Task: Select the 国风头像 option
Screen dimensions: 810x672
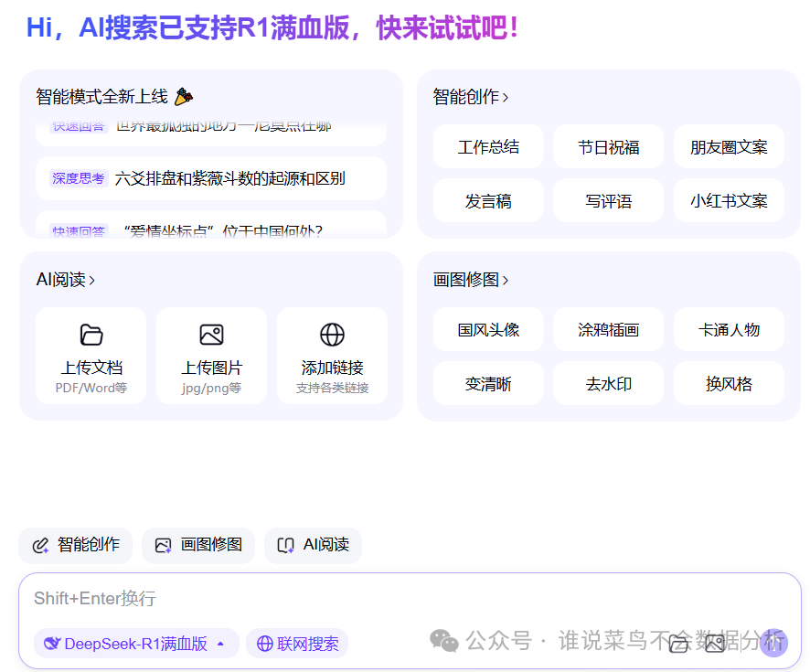Action: tap(488, 329)
